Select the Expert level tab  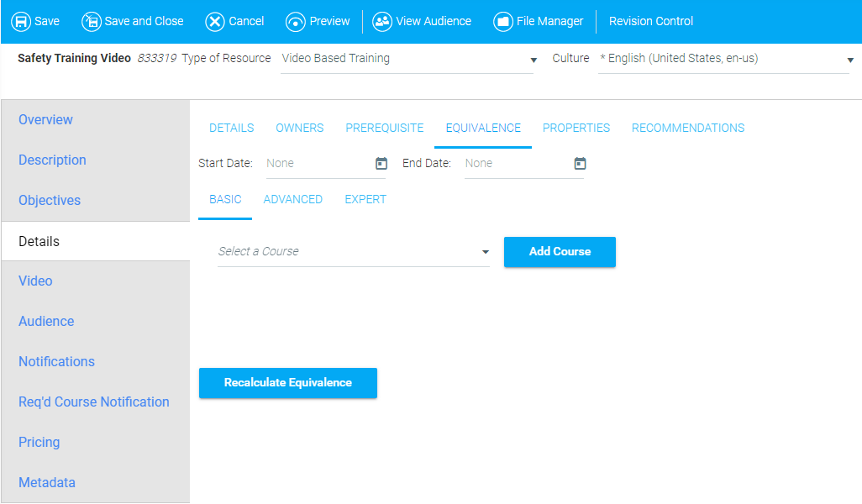(x=365, y=199)
